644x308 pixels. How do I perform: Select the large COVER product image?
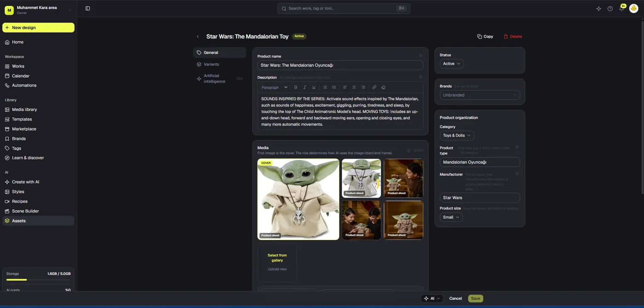click(298, 199)
